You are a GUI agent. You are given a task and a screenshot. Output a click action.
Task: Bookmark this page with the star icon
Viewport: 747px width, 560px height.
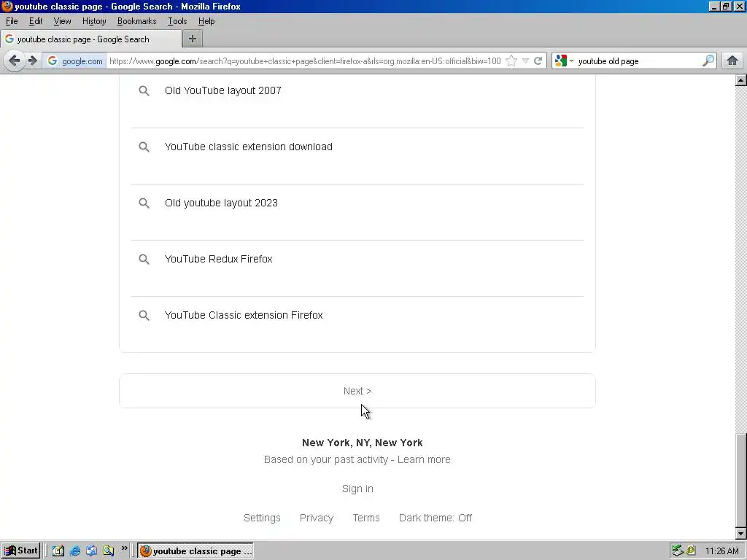511,61
